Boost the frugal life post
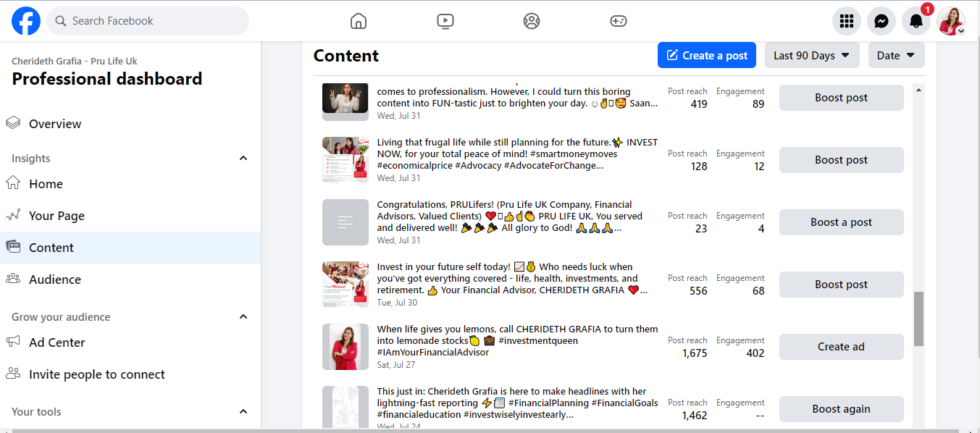Viewport: 980px width, 433px height. (842, 160)
